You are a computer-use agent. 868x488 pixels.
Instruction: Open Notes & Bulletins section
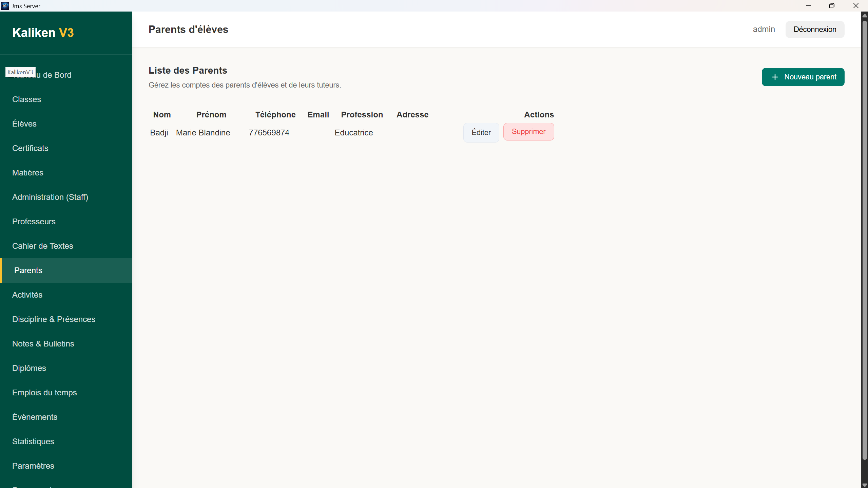coord(43,343)
